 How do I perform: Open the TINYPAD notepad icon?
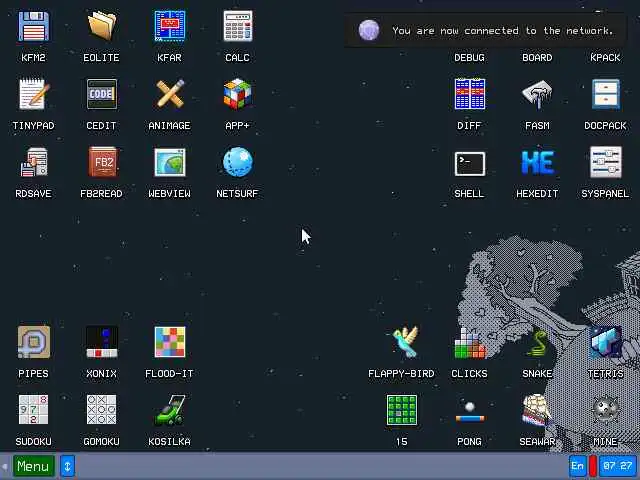[33, 94]
